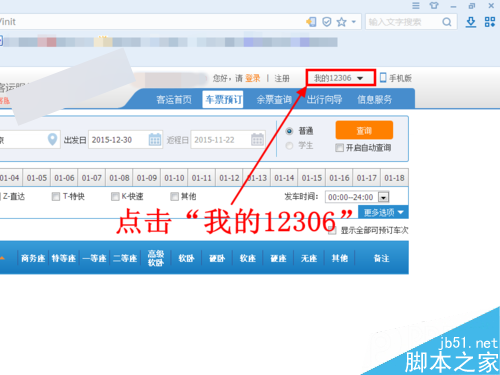The width and height of the screenshot is (500, 375).
Task: Select the 01-10 date tab
Action: tap(174, 178)
